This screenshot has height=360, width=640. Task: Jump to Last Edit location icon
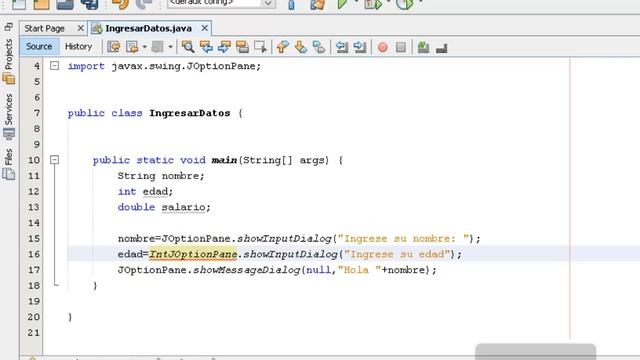(113, 47)
